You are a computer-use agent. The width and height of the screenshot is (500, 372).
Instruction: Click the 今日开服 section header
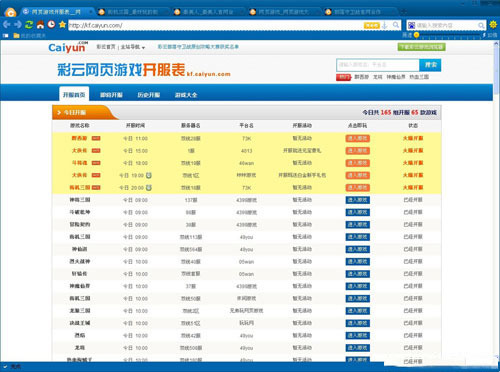[75, 113]
